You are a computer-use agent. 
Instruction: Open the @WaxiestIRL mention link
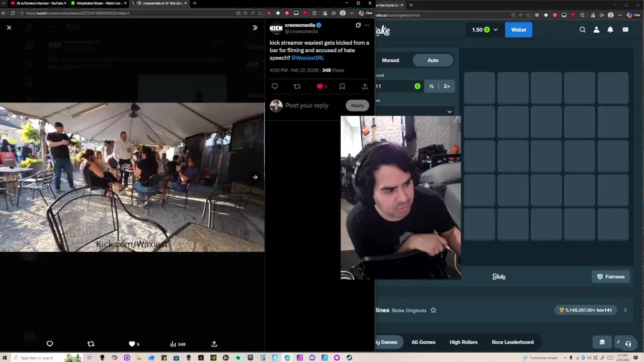(307, 58)
